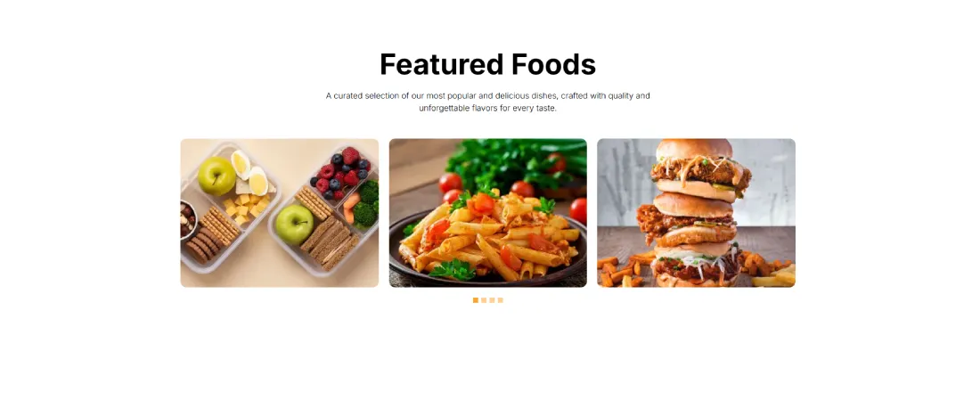Click the Featured Foods heading
Viewport: 980px width, 409px height.
[x=487, y=64]
